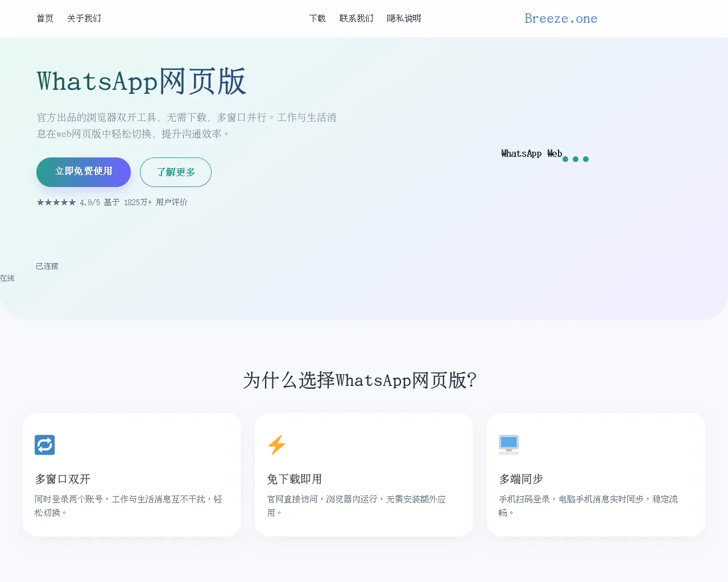Click the 多端同步 card title
Viewport: 728px width, 582px height.
point(521,479)
